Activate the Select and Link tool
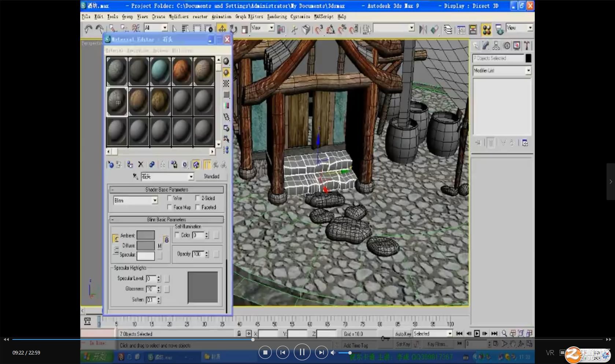The height and width of the screenshot is (364, 615). [113, 29]
